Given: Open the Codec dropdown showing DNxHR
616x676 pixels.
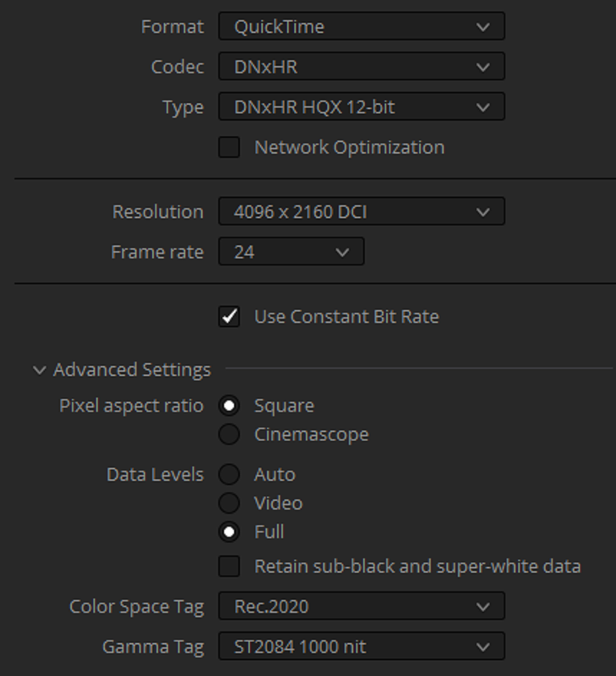Looking at the screenshot, I should tap(362, 67).
